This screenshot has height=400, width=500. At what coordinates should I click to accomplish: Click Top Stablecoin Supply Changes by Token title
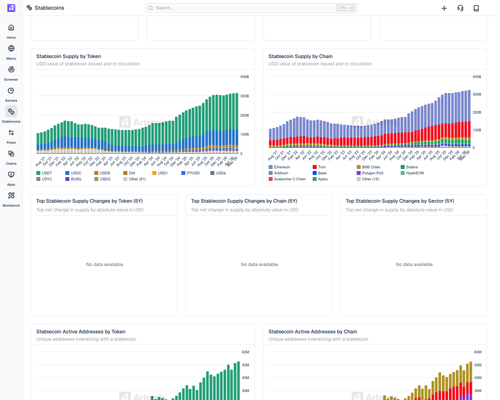[90, 201]
